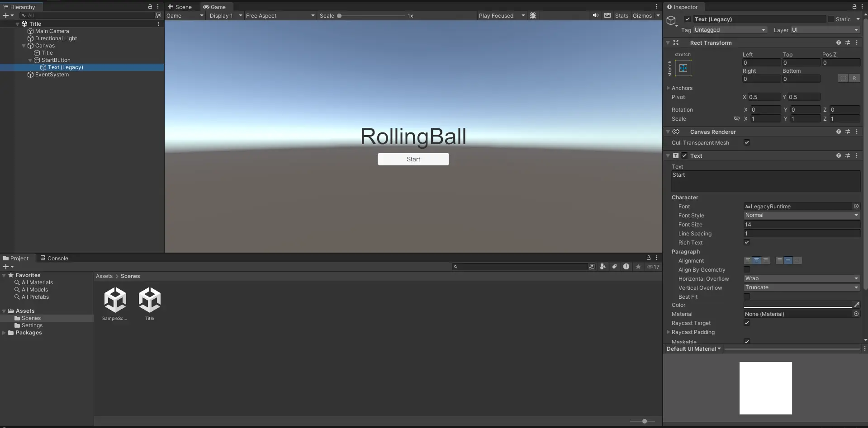
Task: Open Rect Transform component settings menu
Action: point(857,42)
